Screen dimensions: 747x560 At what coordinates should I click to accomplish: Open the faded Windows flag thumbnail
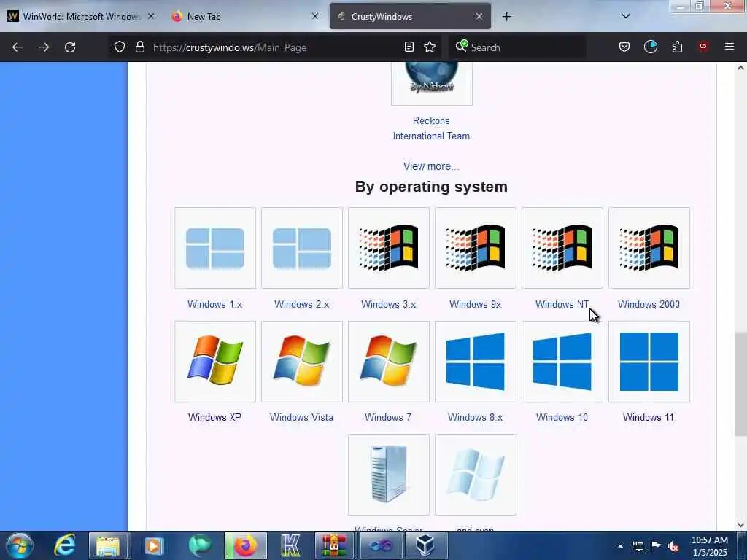[476, 474]
